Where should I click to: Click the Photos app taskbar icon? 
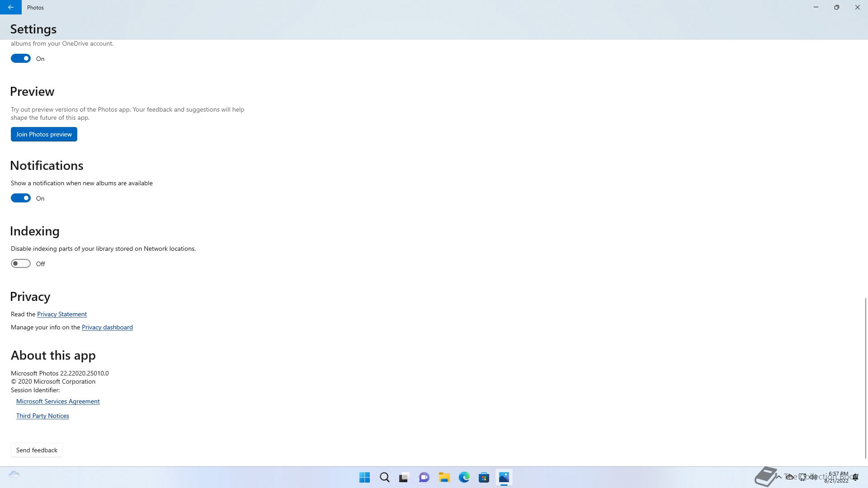(x=504, y=477)
